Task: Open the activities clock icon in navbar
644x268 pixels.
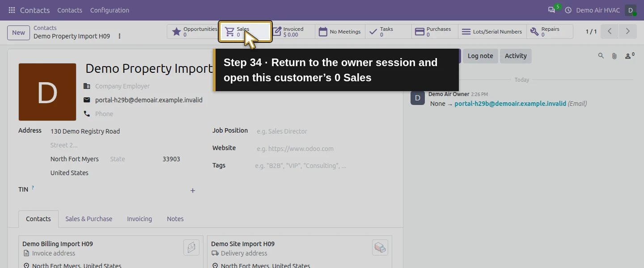Action: 568,10
